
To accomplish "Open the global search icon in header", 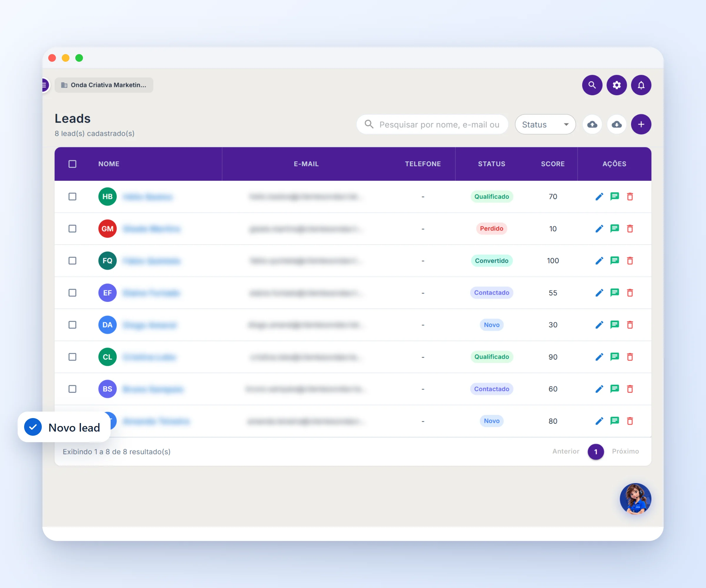I will [x=592, y=85].
